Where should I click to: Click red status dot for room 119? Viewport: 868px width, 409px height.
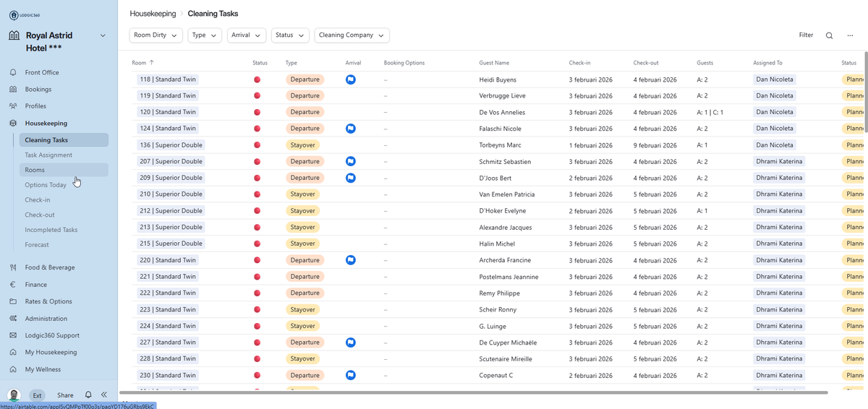tap(257, 96)
